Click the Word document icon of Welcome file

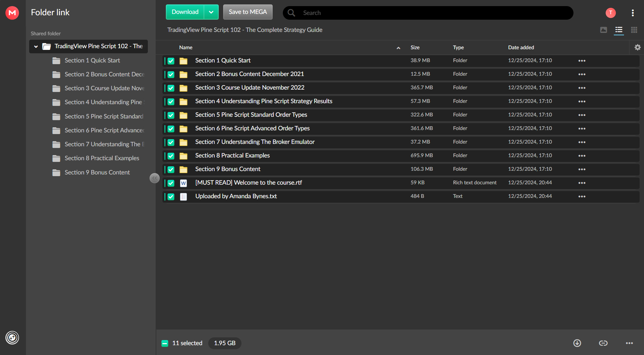click(183, 183)
